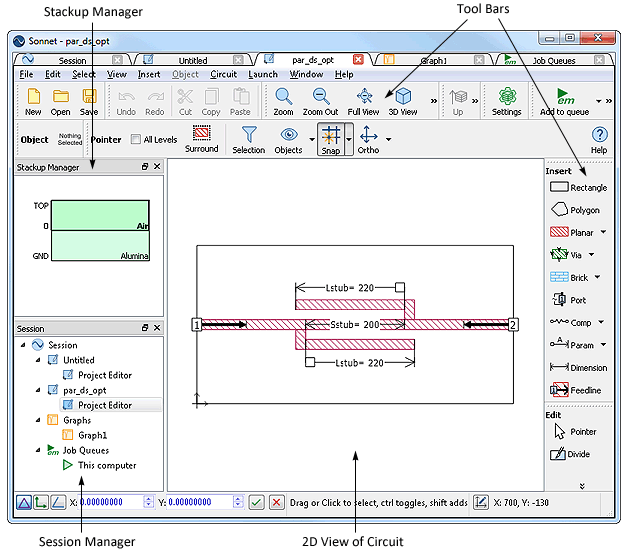Toggle the Snap button

click(x=332, y=138)
